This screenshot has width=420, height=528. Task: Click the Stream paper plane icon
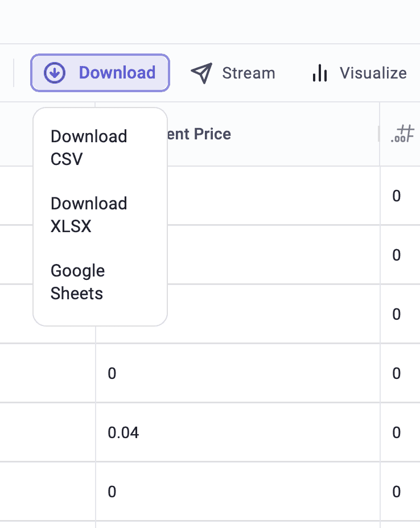click(x=201, y=73)
